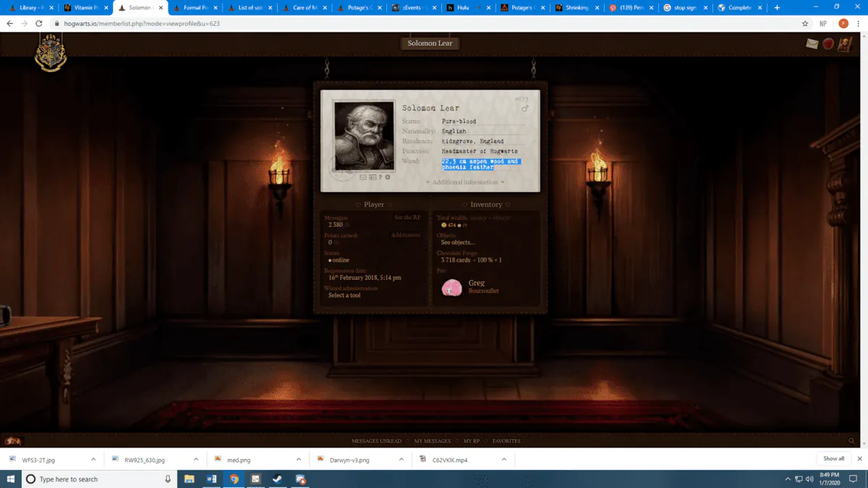The height and width of the screenshot is (488, 868).
Task: Click the browser address bar
Action: tap(427, 23)
